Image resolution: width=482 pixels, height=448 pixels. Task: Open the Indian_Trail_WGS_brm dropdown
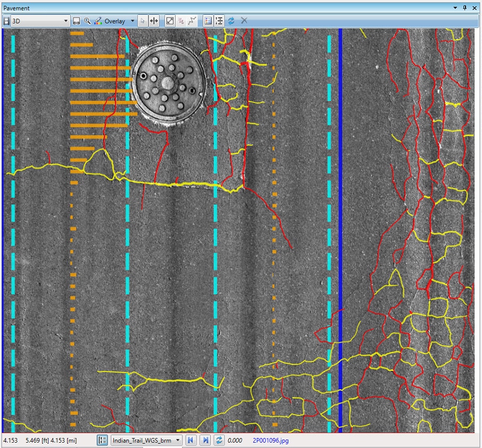coord(178,441)
